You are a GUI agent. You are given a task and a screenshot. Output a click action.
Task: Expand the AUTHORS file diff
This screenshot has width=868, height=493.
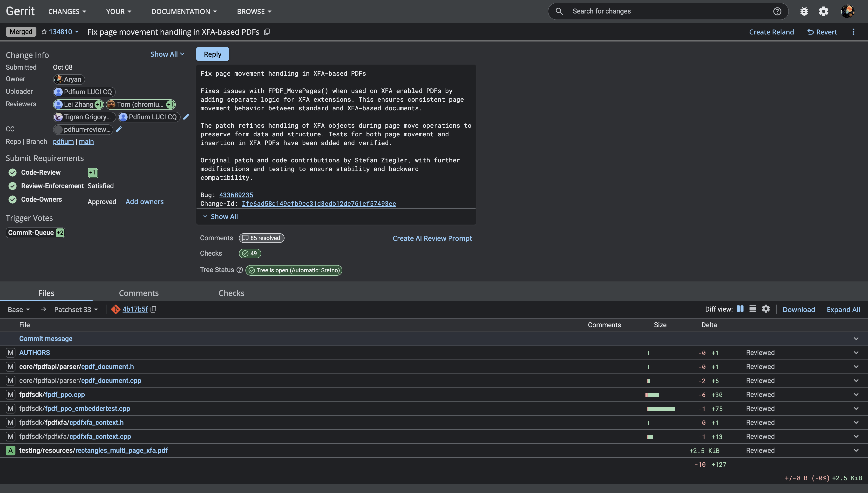(856, 353)
